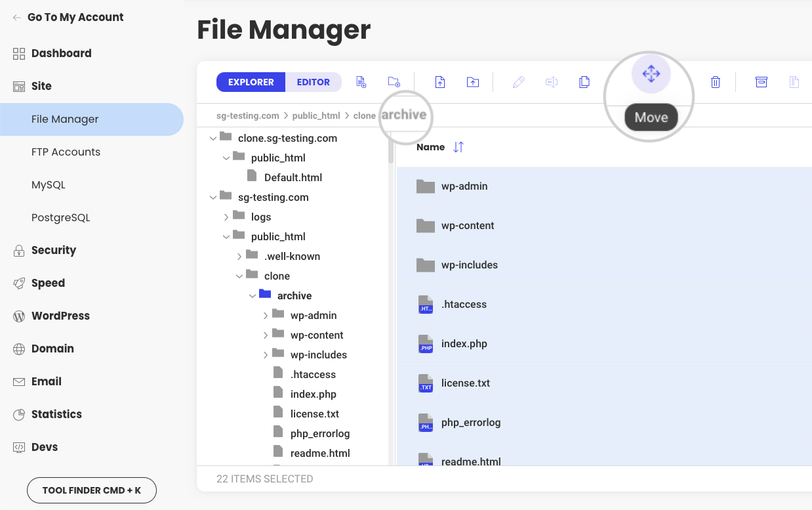Switch to the Editor tab

(x=314, y=82)
